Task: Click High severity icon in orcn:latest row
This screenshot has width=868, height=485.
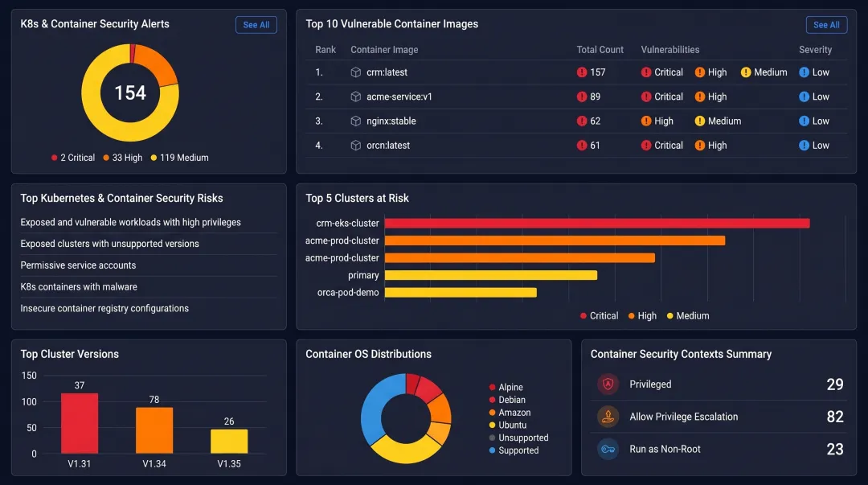Action: [x=700, y=146]
